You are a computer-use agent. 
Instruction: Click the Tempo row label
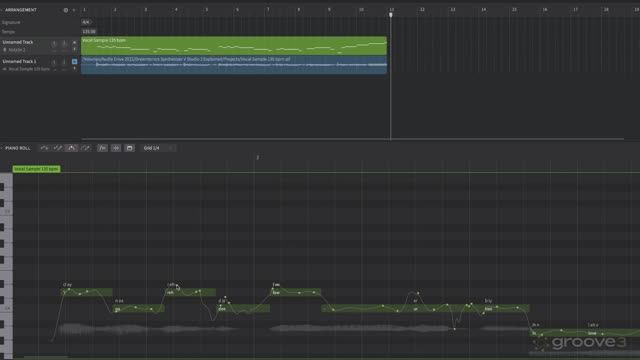pyautogui.click(x=8, y=31)
